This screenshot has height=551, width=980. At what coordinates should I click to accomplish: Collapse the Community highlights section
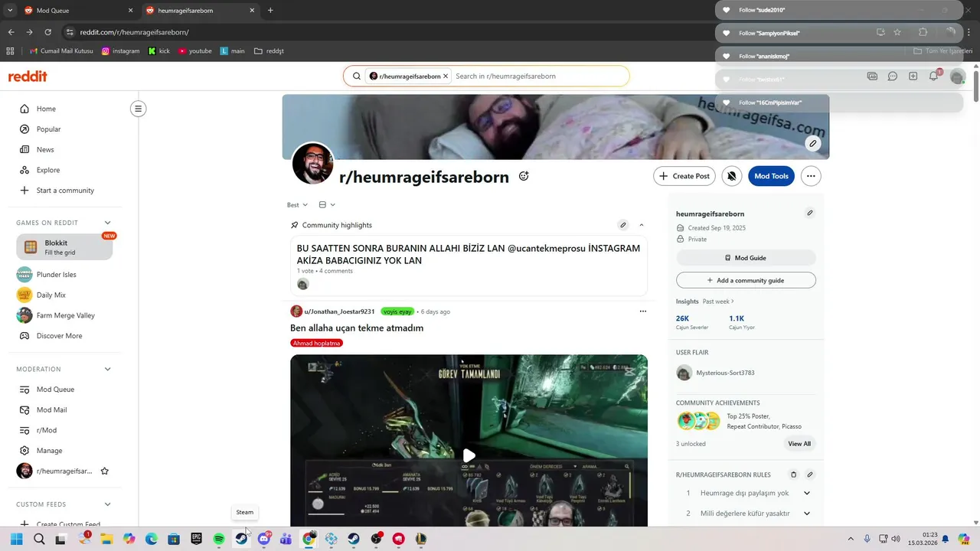(x=642, y=225)
